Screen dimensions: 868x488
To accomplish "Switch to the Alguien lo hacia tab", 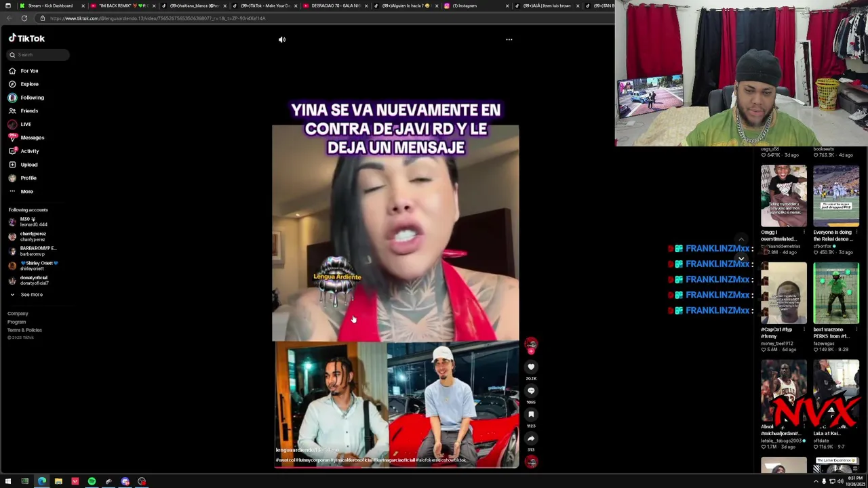I will point(405,5).
